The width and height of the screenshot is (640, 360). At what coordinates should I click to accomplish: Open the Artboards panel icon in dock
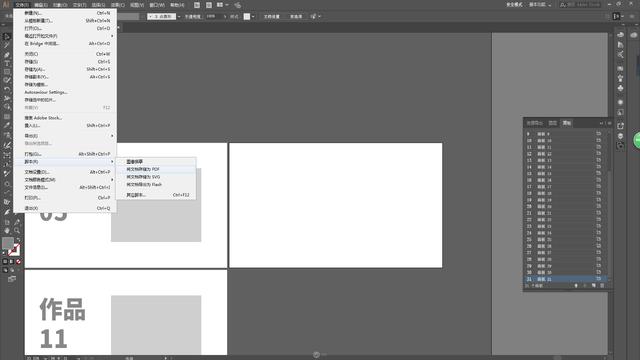tap(620, 145)
